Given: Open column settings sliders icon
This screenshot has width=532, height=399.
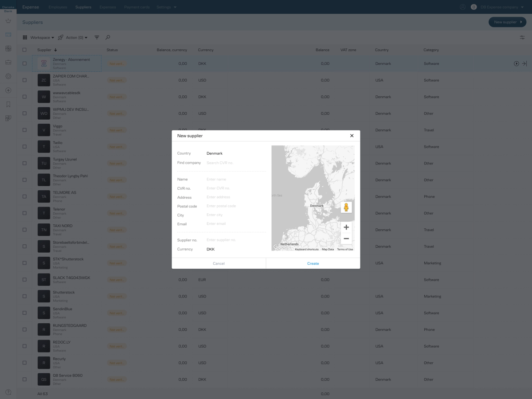Looking at the screenshot, I should pyautogui.click(x=522, y=38).
